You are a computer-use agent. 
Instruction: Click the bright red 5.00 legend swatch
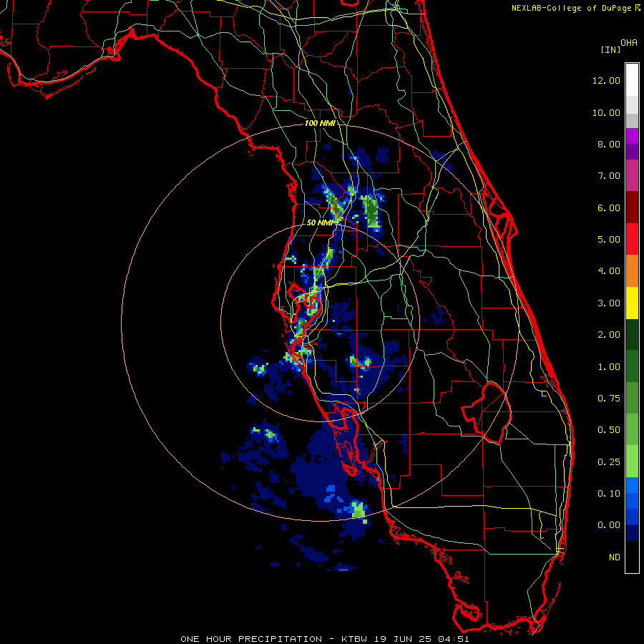tap(632, 239)
